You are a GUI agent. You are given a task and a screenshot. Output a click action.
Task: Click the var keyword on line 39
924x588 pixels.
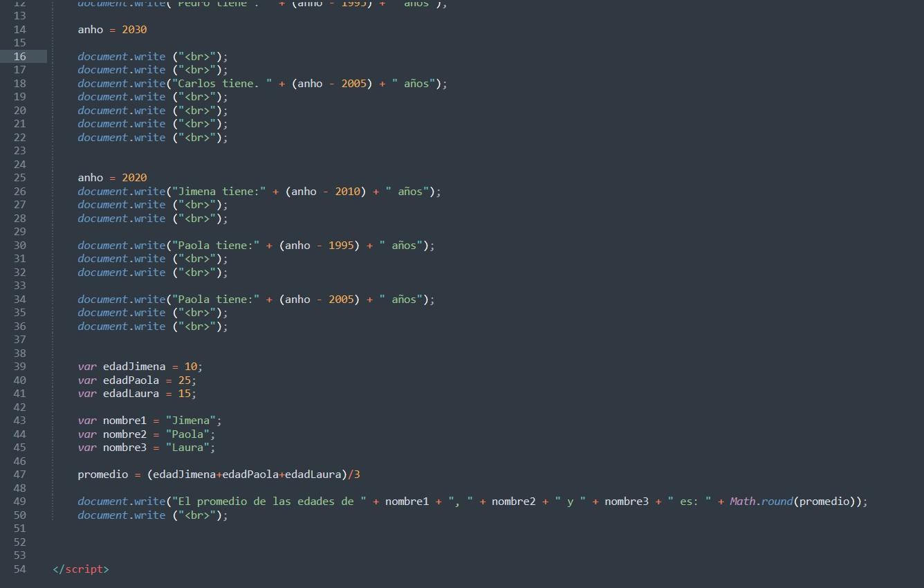click(x=87, y=367)
